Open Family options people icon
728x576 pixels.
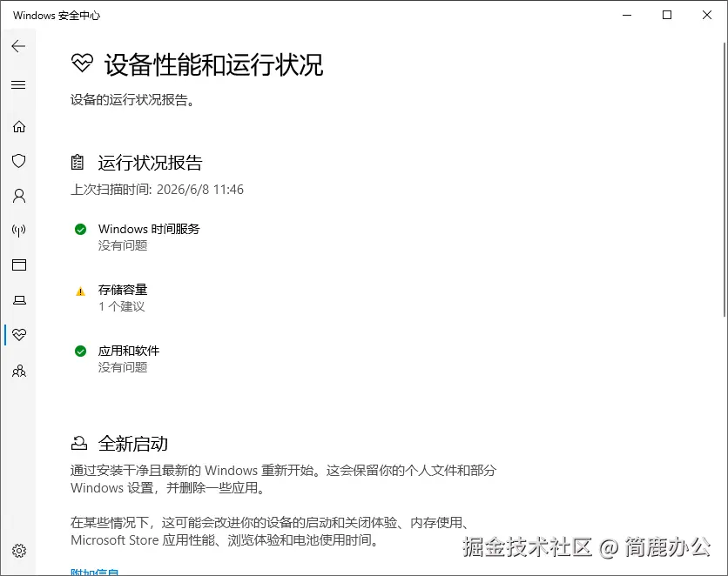(19, 371)
